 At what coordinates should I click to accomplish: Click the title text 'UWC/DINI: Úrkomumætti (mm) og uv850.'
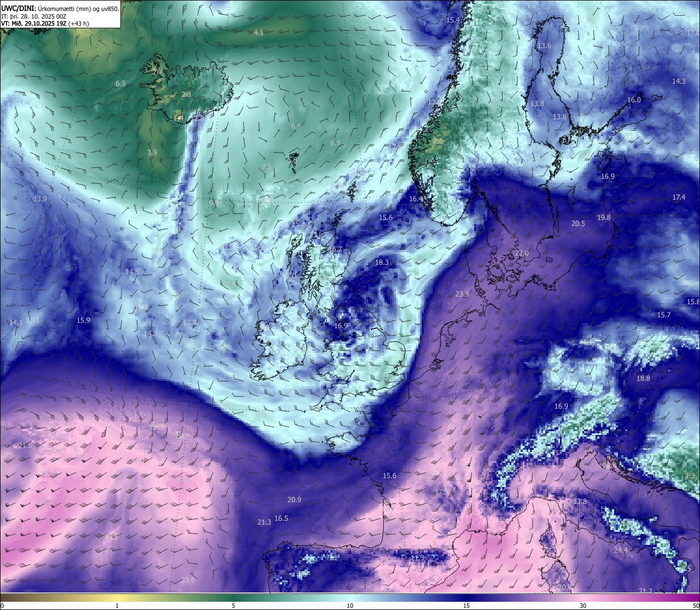point(60,9)
